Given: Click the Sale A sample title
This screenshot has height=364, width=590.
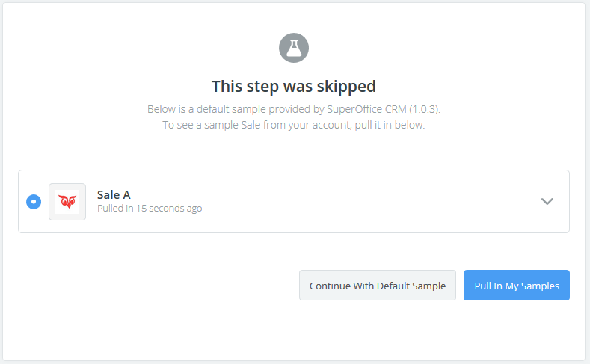Looking at the screenshot, I should pos(114,194).
